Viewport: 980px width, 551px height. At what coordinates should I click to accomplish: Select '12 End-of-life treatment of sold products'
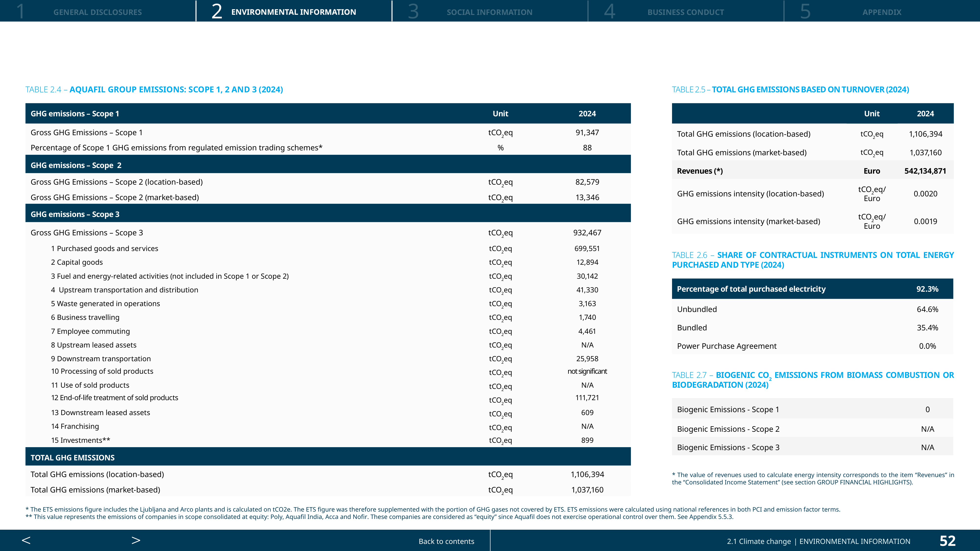click(x=114, y=397)
